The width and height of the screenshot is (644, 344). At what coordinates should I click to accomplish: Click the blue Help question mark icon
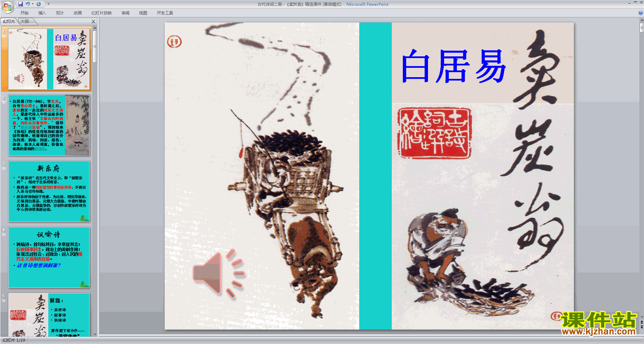[640, 13]
